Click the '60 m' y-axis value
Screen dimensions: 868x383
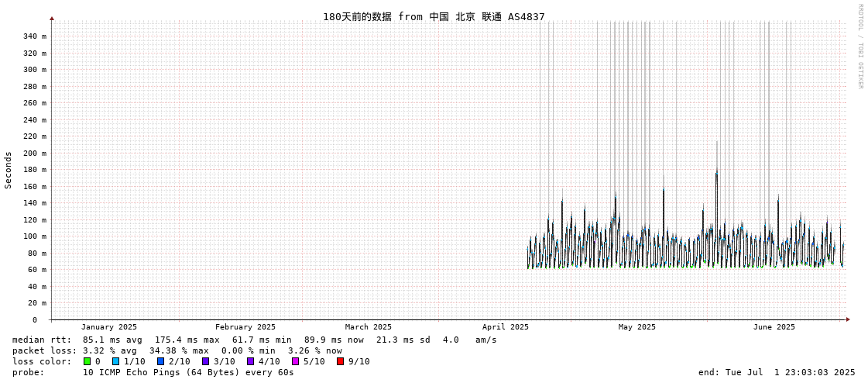[36, 270]
